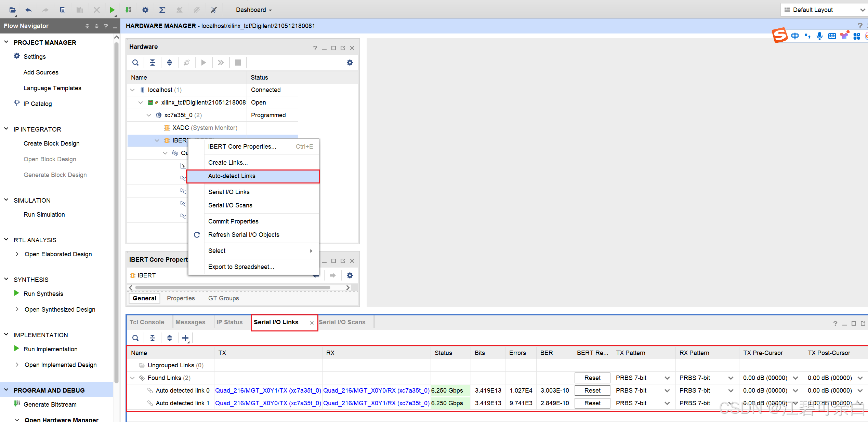
Task: Click the Sigma report icon in top toolbar
Action: [162, 10]
